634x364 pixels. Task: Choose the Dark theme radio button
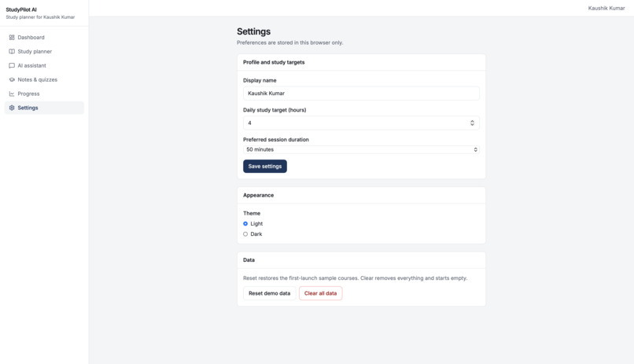point(245,234)
